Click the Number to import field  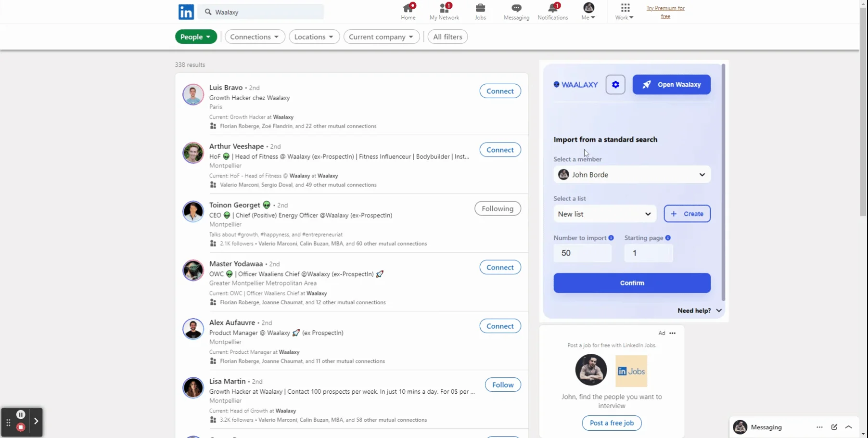coord(583,253)
